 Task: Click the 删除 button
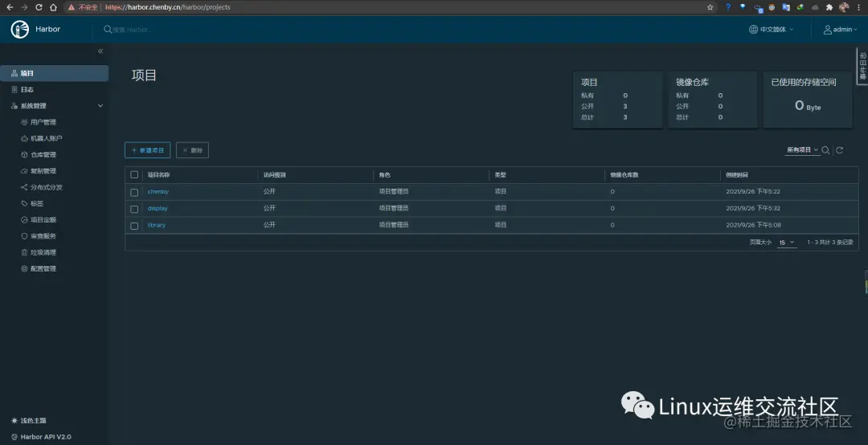(192, 150)
